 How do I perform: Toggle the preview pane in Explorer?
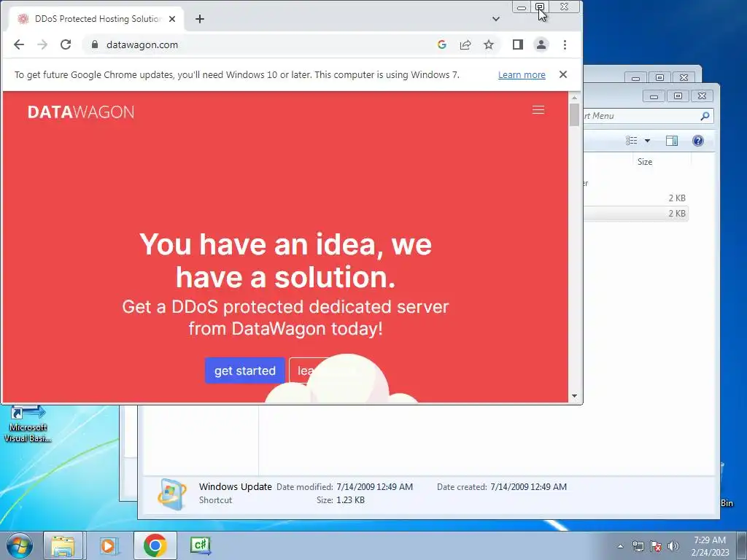point(672,141)
